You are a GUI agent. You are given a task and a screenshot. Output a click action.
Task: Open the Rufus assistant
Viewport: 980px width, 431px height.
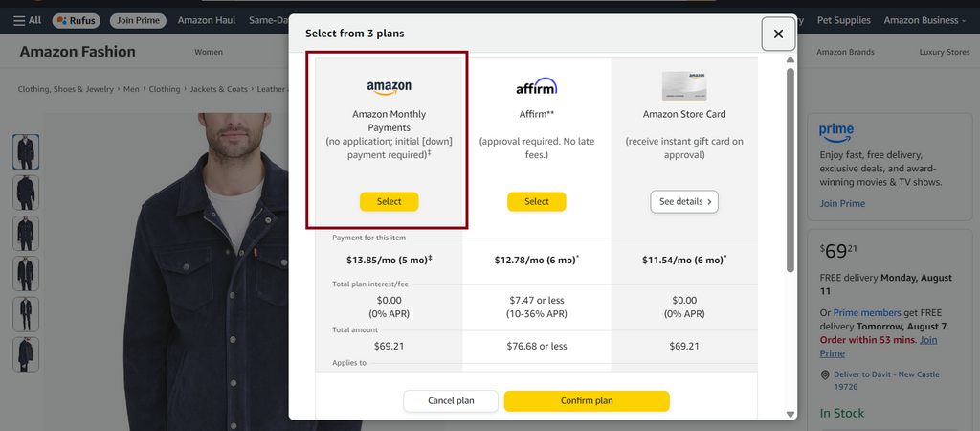coord(77,21)
